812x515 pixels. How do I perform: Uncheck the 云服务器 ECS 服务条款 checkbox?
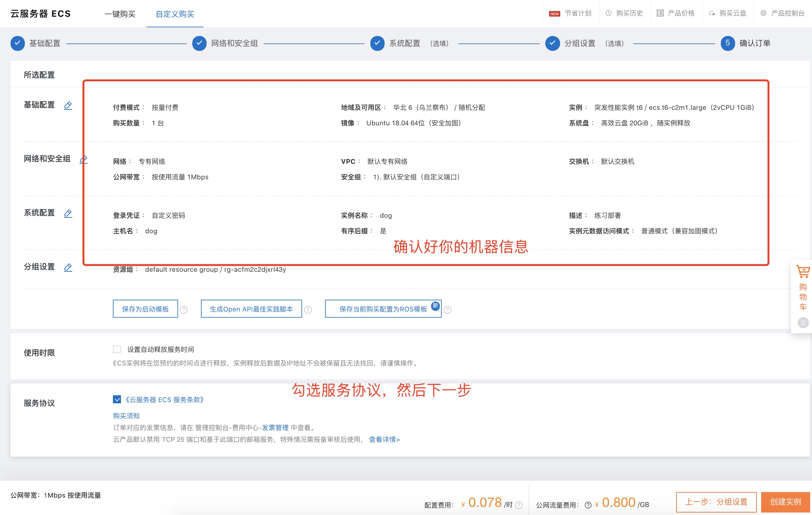[117, 400]
